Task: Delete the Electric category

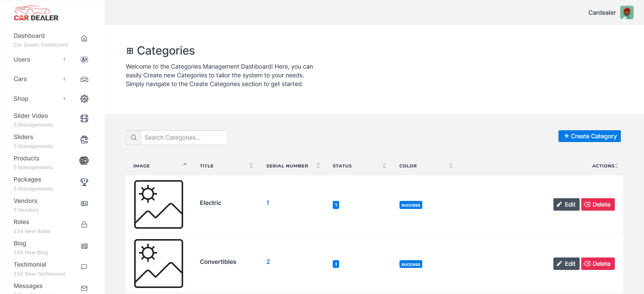Action: pos(598,205)
